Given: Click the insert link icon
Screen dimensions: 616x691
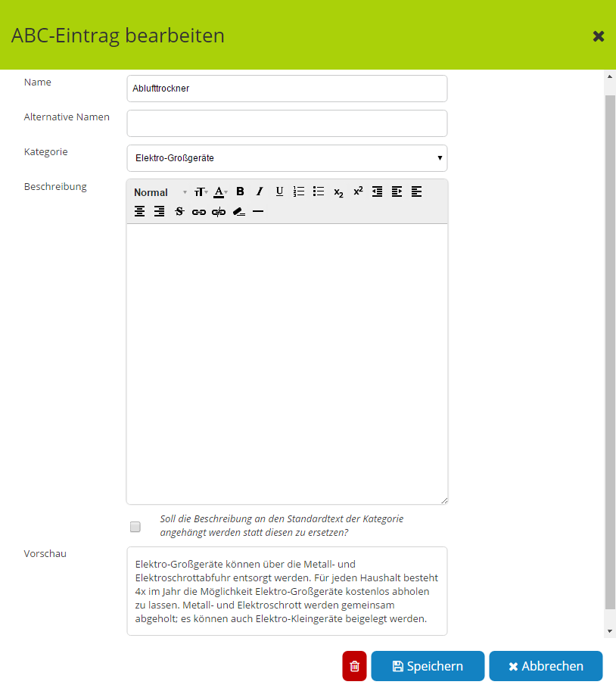Looking at the screenshot, I should [x=199, y=212].
